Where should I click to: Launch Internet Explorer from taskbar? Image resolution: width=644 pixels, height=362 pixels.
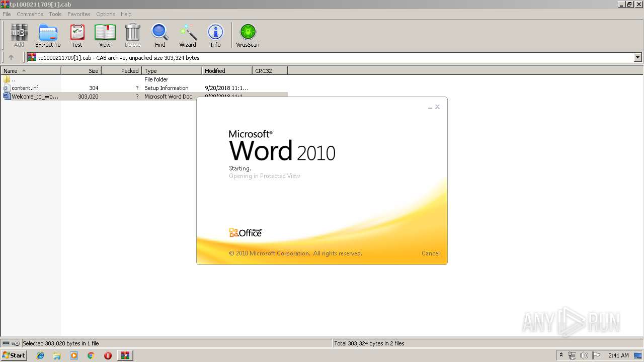tap(40, 355)
